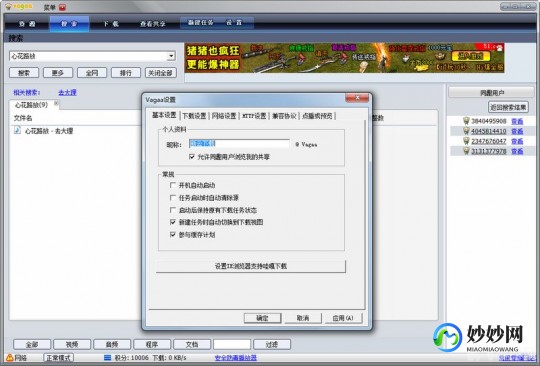The width and height of the screenshot is (540, 366).
Task: Filter results by 文档
Action: pyautogui.click(x=192, y=344)
